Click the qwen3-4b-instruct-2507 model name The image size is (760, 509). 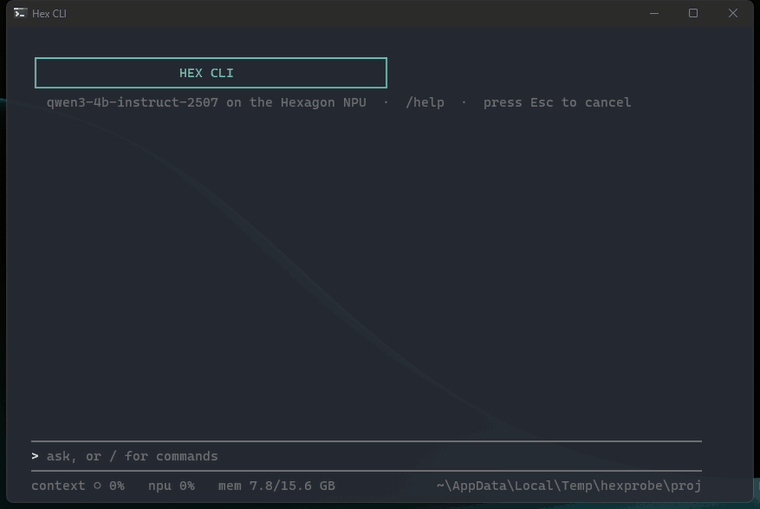pos(132,103)
